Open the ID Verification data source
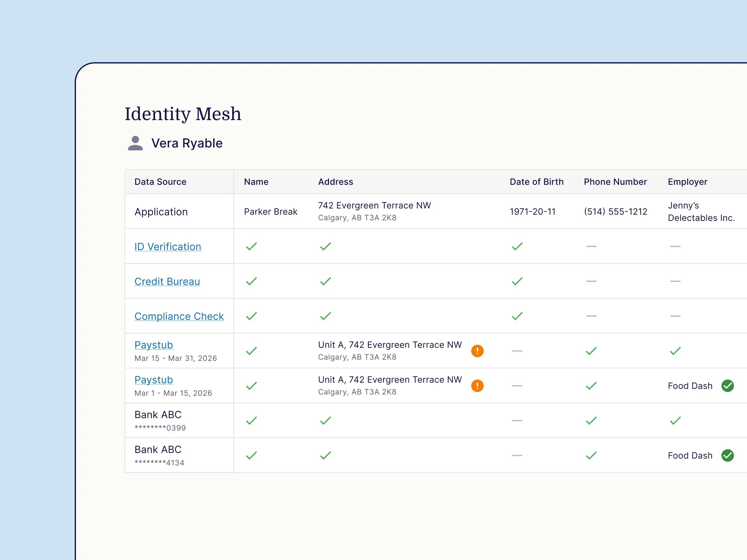The width and height of the screenshot is (747, 560). (168, 246)
